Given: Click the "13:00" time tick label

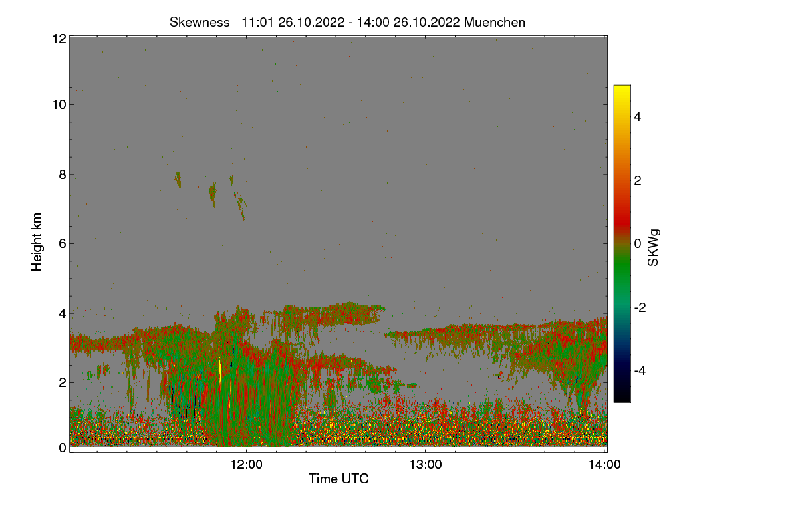Looking at the screenshot, I should pyautogui.click(x=425, y=465).
